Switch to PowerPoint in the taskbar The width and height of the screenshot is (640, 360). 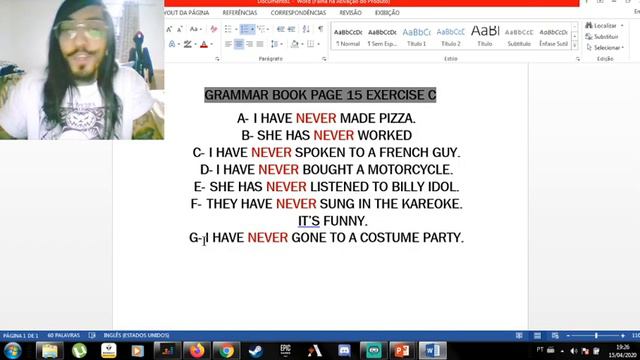pos(402,351)
